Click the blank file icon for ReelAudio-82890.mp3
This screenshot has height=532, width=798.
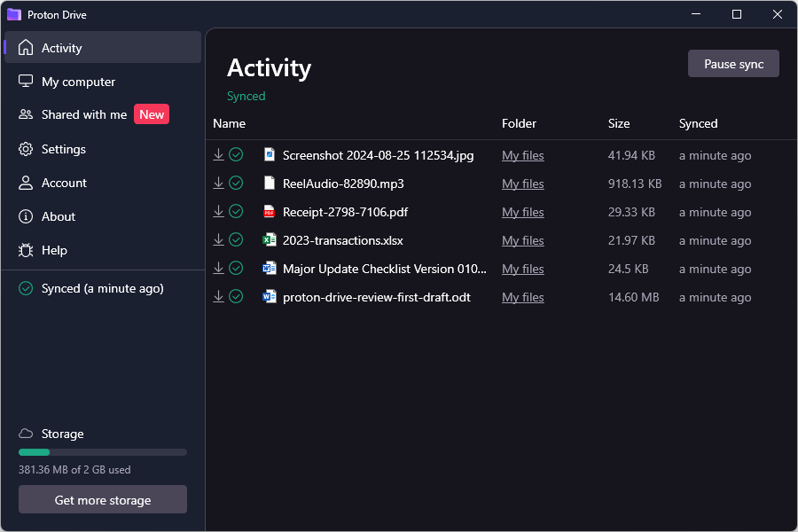[270, 183]
